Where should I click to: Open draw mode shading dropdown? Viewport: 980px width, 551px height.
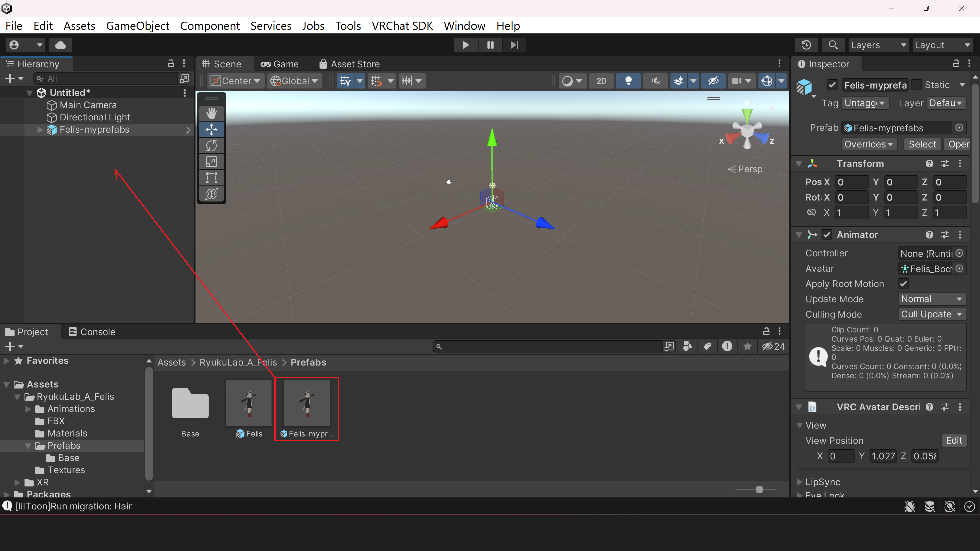(x=572, y=81)
